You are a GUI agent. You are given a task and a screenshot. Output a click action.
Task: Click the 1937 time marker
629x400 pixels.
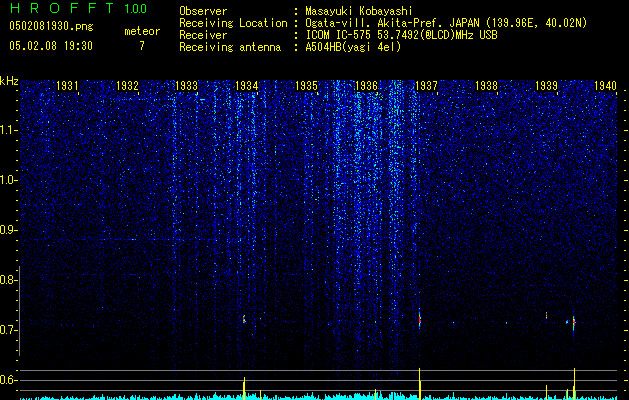(426, 85)
